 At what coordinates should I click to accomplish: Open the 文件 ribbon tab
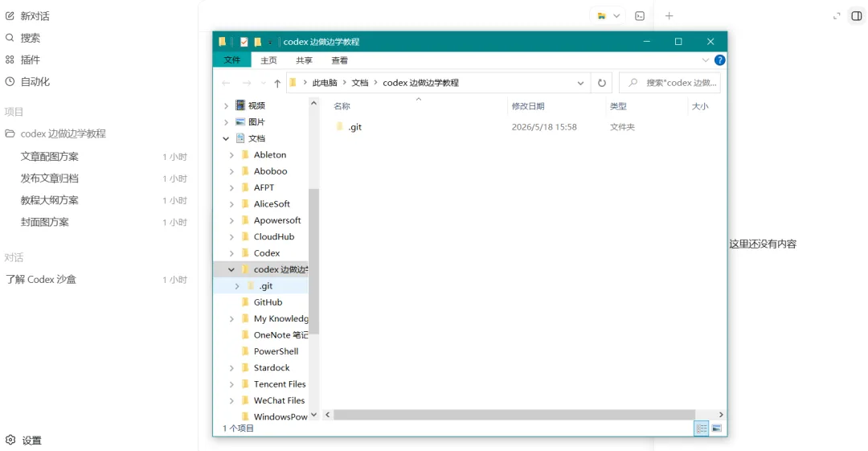[232, 59]
